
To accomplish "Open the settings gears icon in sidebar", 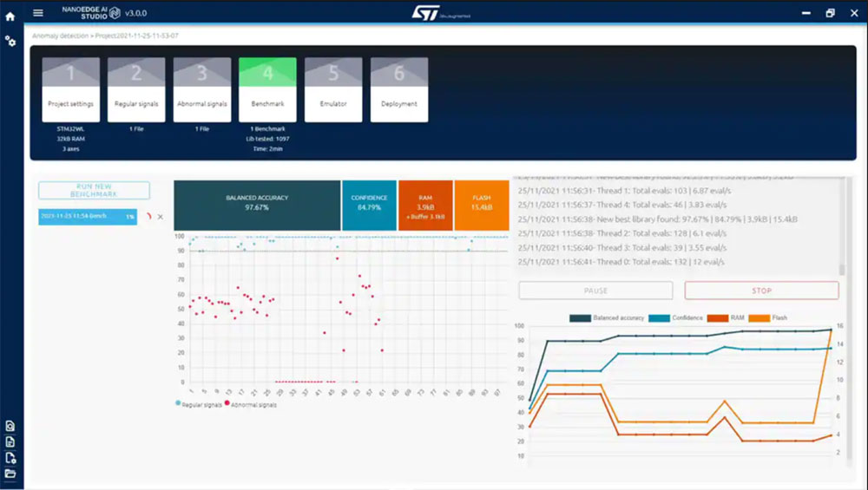I will pyautogui.click(x=10, y=41).
